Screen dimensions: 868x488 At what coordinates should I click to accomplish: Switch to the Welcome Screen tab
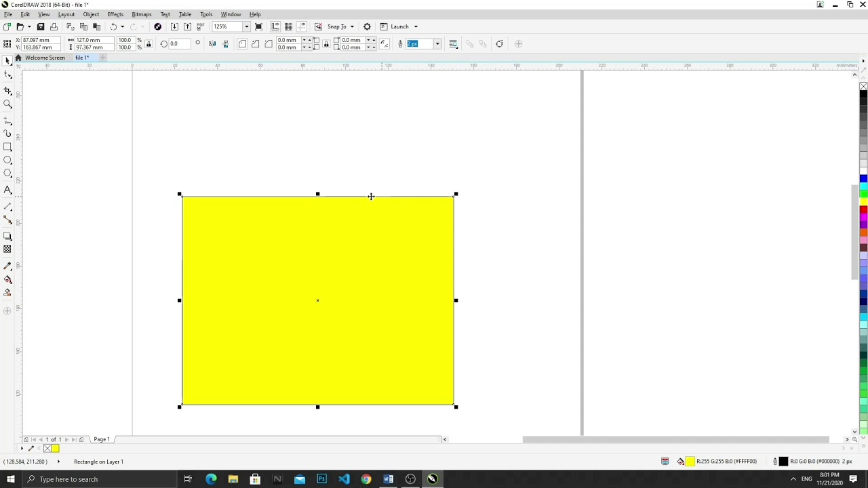tap(45, 58)
